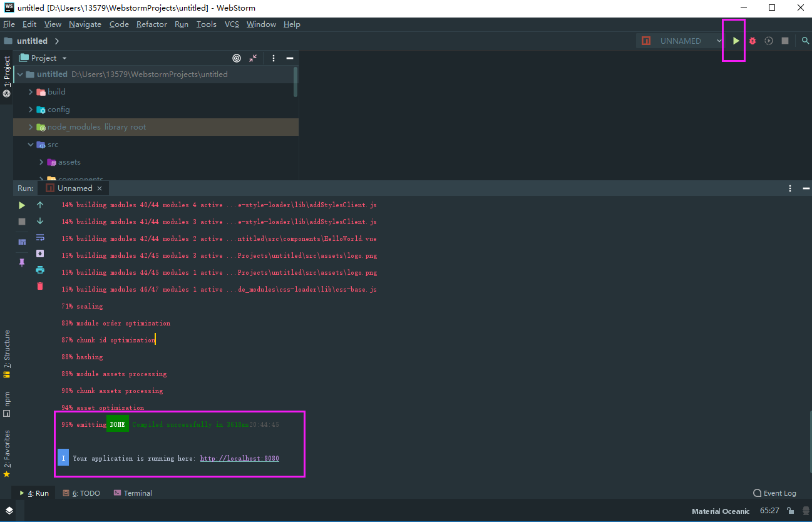Run the UNNAMED configuration from the top toolbar
Viewport: 812px width, 522px height.
pos(736,41)
